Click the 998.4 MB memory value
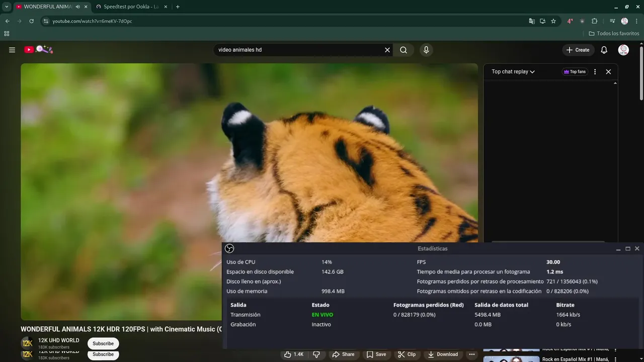The image size is (644, 362). point(333,291)
